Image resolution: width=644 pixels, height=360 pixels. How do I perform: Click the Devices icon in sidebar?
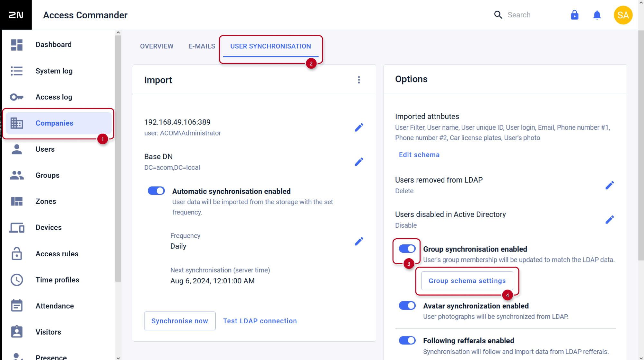tap(17, 228)
